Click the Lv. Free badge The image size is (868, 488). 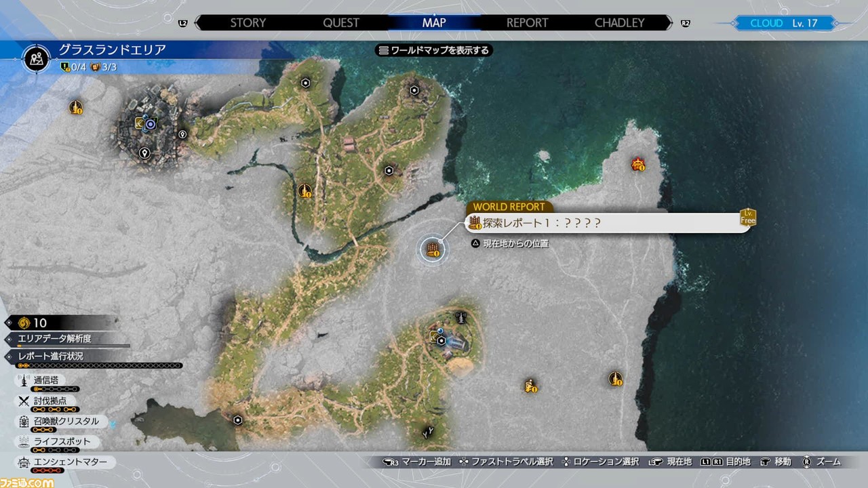pos(748,218)
